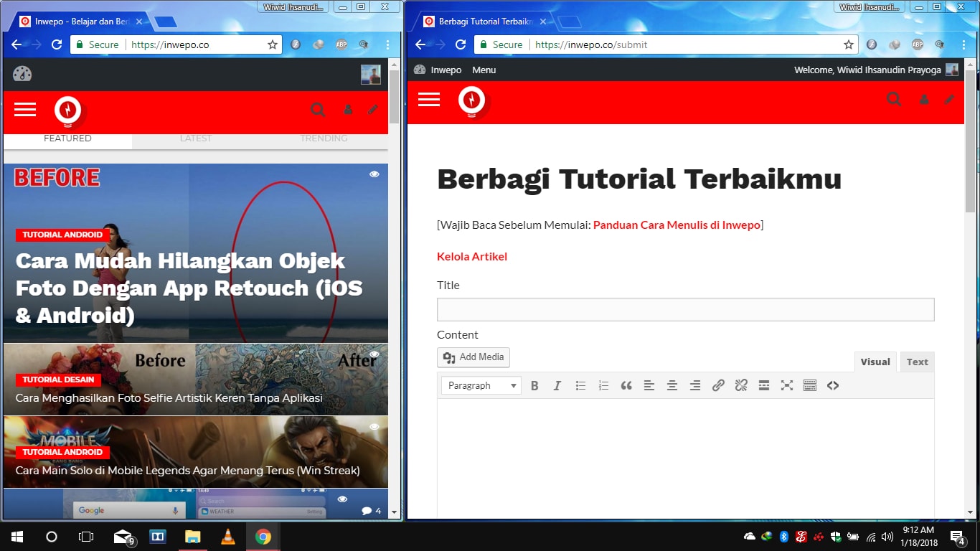Insert a Read More tag
The height and width of the screenshot is (551, 980).
[764, 386]
